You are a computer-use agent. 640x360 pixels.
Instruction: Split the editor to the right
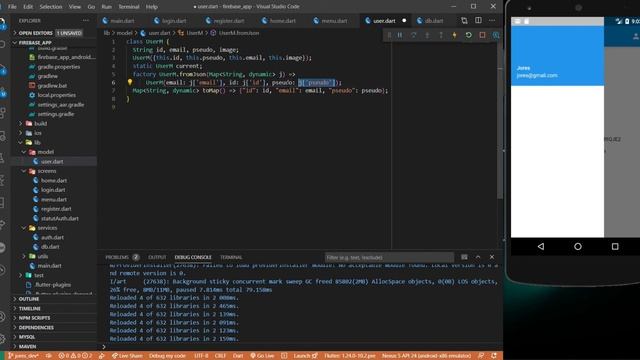pos(478,20)
